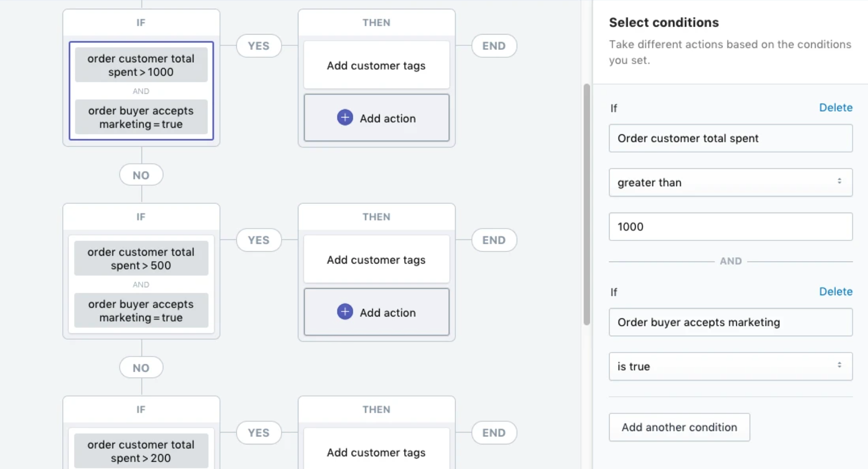Select the spent > 1000 condition block
868x469 pixels.
[x=141, y=65]
